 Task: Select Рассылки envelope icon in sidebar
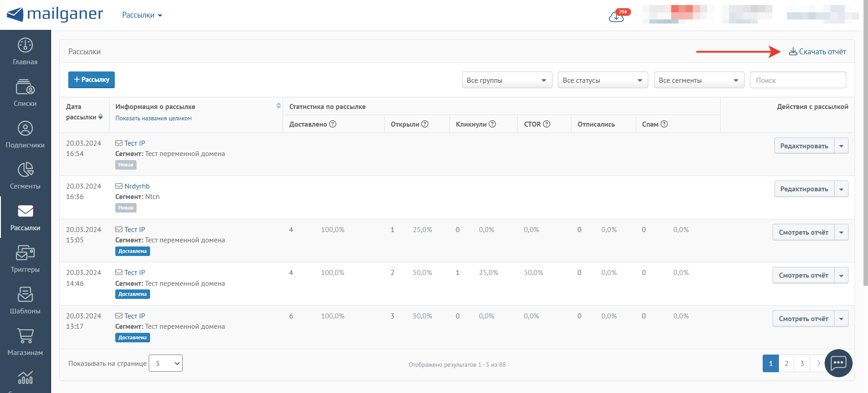pos(25,211)
